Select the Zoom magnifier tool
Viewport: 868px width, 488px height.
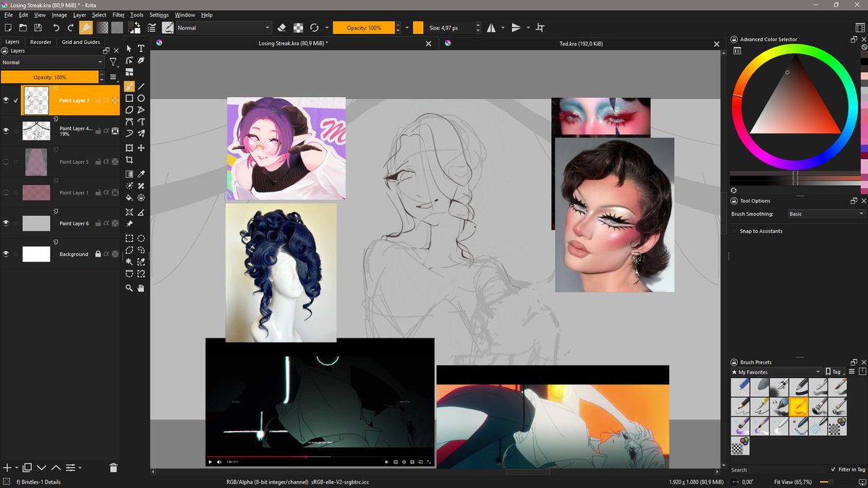129,288
